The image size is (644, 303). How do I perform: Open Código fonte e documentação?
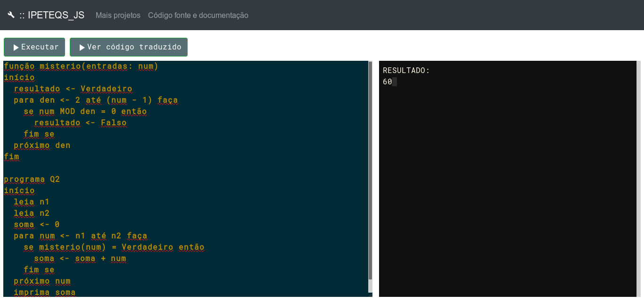(198, 16)
